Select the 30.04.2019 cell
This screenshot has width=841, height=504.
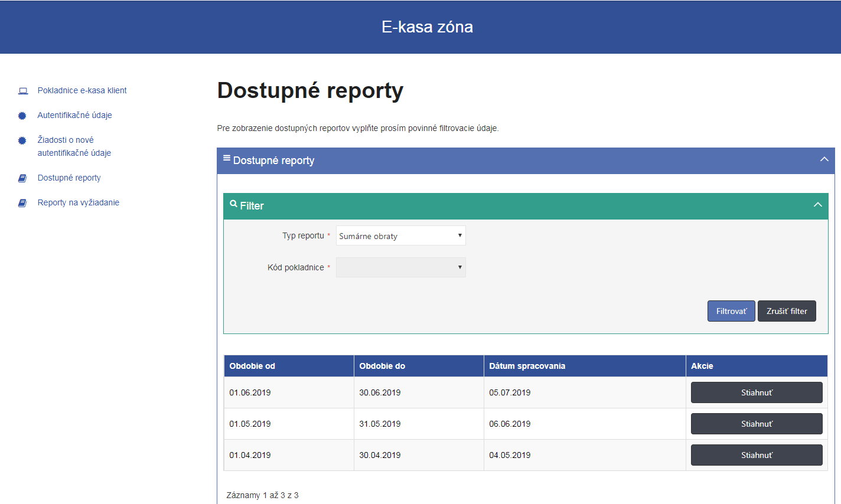point(419,455)
